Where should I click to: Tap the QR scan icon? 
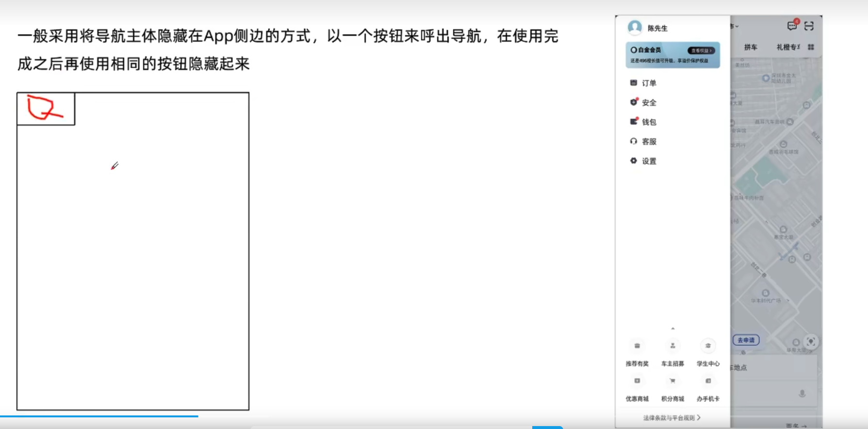809,26
